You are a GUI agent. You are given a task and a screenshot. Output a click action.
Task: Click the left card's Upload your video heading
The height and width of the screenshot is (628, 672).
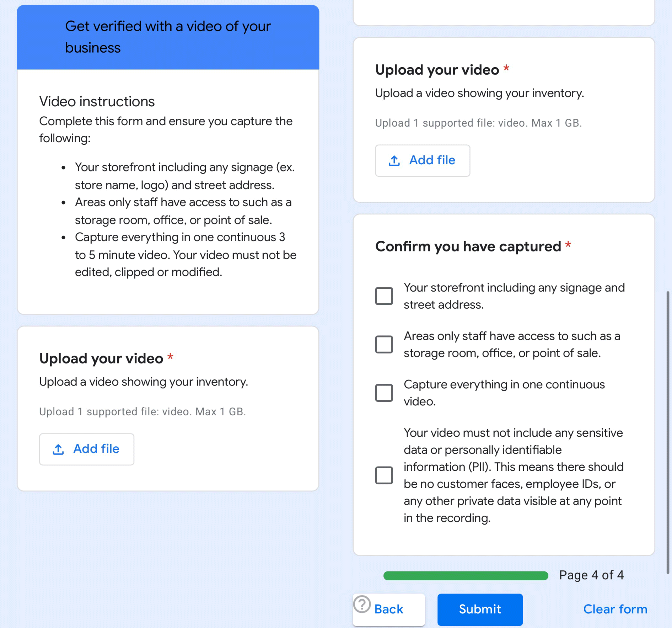pyautogui.click(x=101, y=358)
